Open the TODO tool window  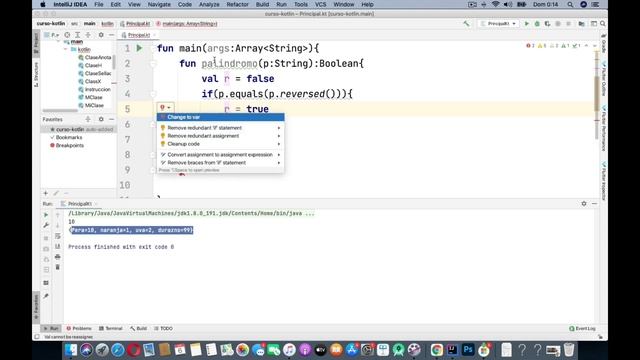(x=163, y=329)
